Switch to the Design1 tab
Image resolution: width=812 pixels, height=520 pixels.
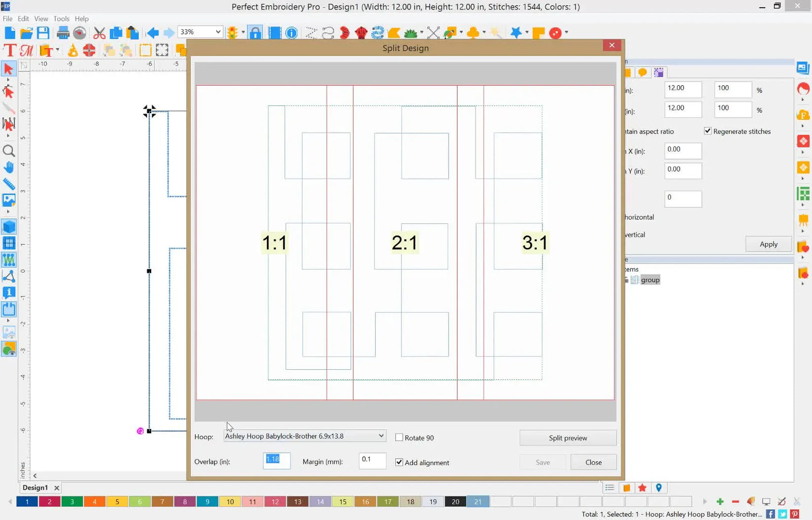click(x=35, y=488)
